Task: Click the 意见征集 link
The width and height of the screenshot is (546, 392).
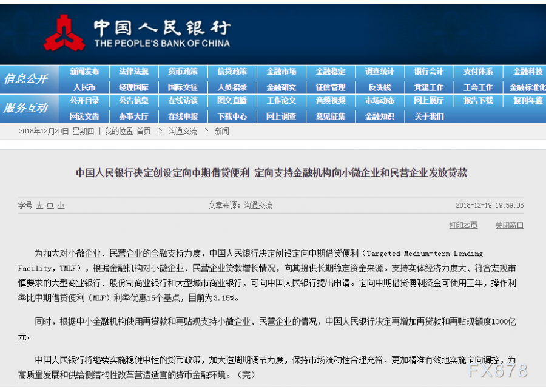Action: pyautogui.click(x=331, y=117)
